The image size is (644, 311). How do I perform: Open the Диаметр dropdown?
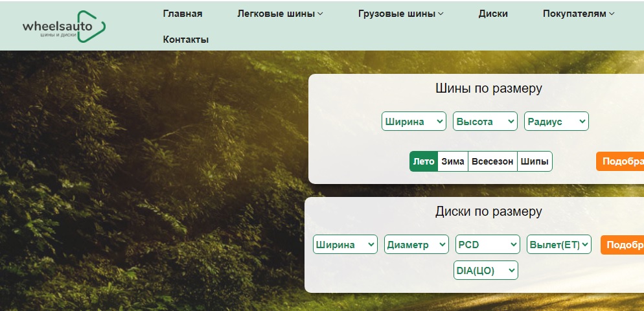(417, 244)
